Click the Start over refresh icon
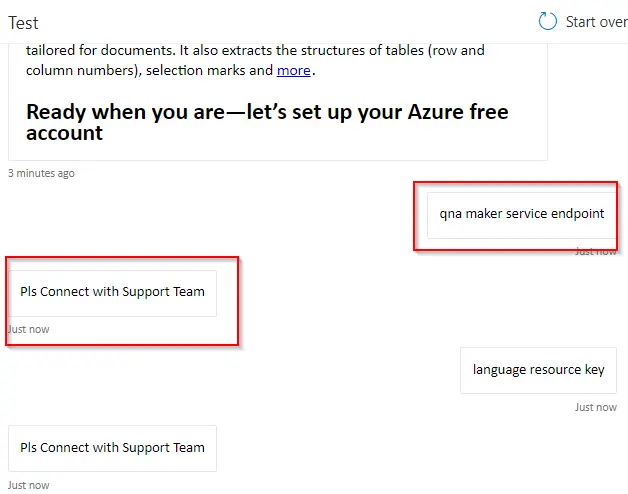Image resolution: width=628 pixels, height=494 pixels. [547, 21]
